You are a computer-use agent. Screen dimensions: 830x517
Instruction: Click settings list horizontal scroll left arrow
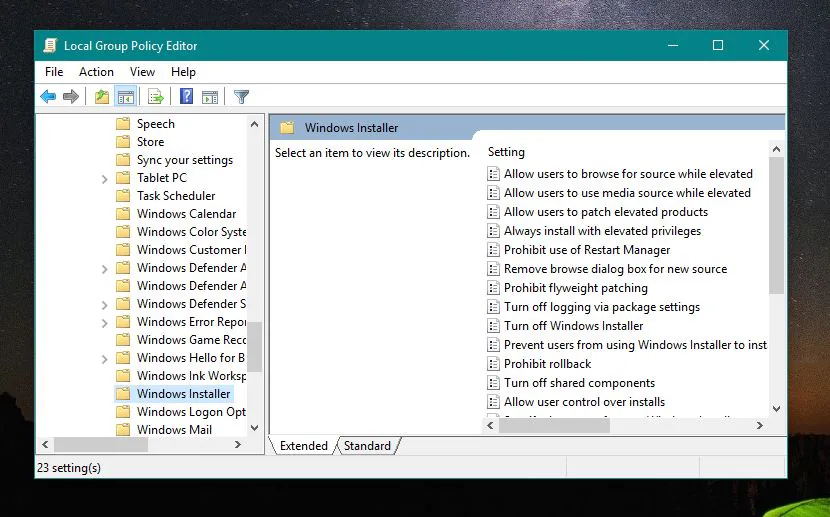(x=491, y=425)
